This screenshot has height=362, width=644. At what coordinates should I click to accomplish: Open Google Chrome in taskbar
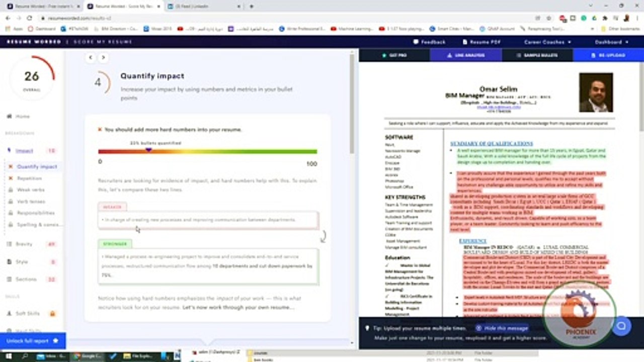88,356
